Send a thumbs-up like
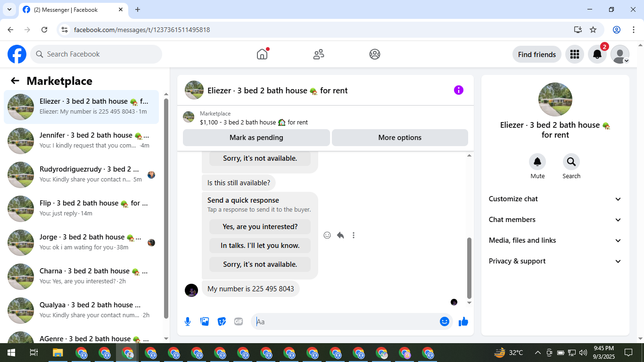This screenshot has height=362, width=644. [463, 321]
